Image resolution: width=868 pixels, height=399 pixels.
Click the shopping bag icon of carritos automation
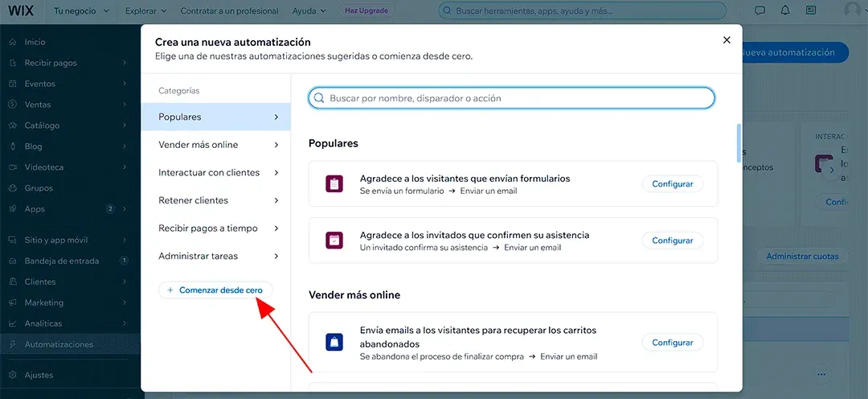click(334, 342)
